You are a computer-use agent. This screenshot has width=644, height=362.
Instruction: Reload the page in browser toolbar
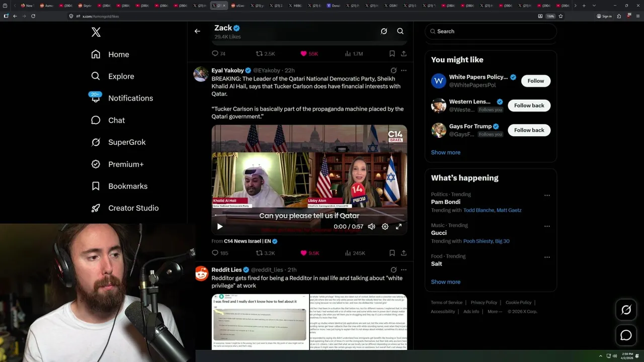click(x=33, y=16)
